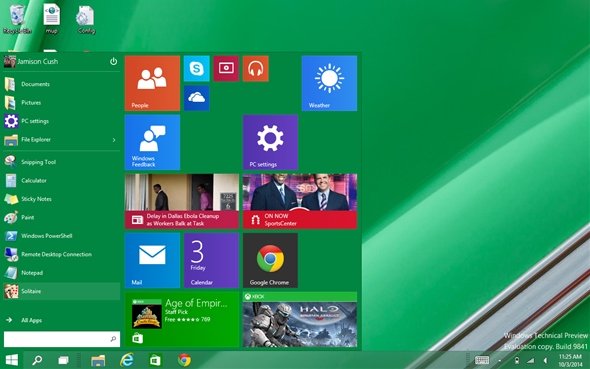
Task: Open the OneDrive cloud tile
Action: pos(196,98)
